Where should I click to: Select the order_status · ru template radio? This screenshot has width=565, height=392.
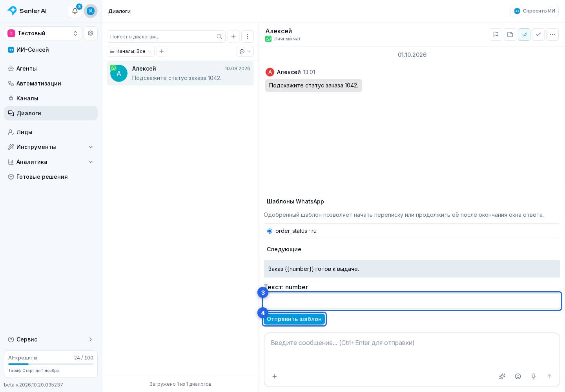[x=270, y=231]
